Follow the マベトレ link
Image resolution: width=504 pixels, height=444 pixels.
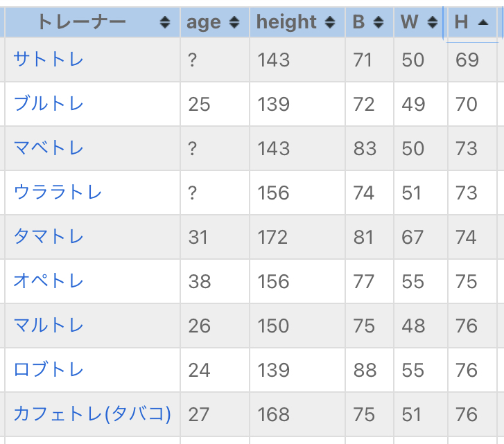point(49,148)
